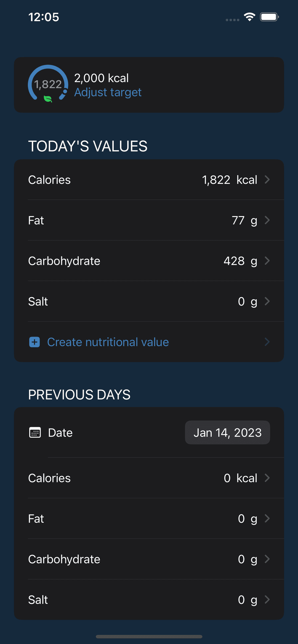Open the Adjust target link
This screenshot has height=644, width=298.
click(108, 92)
